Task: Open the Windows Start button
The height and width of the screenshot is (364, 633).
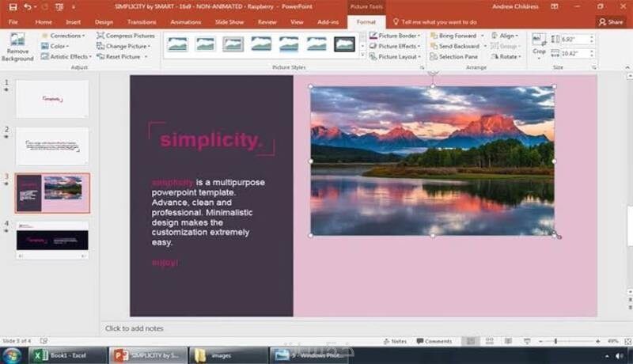Action: click(12, 355)
